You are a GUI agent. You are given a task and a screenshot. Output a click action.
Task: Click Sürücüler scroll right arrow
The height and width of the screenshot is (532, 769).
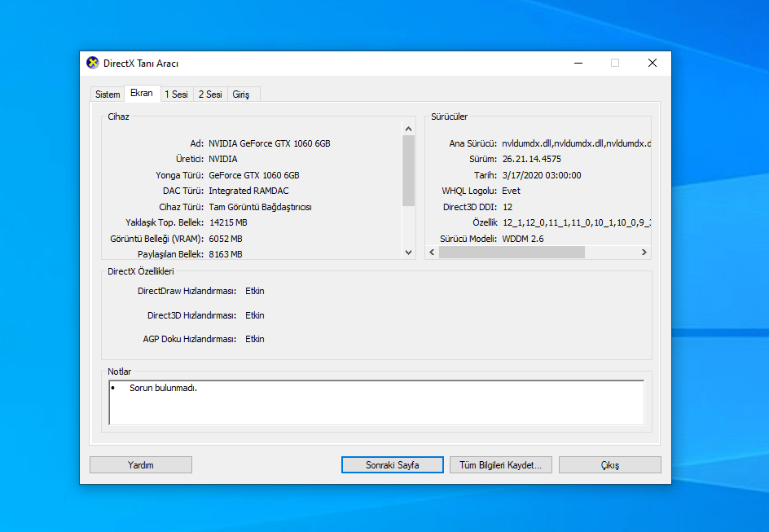click(644, 252)
